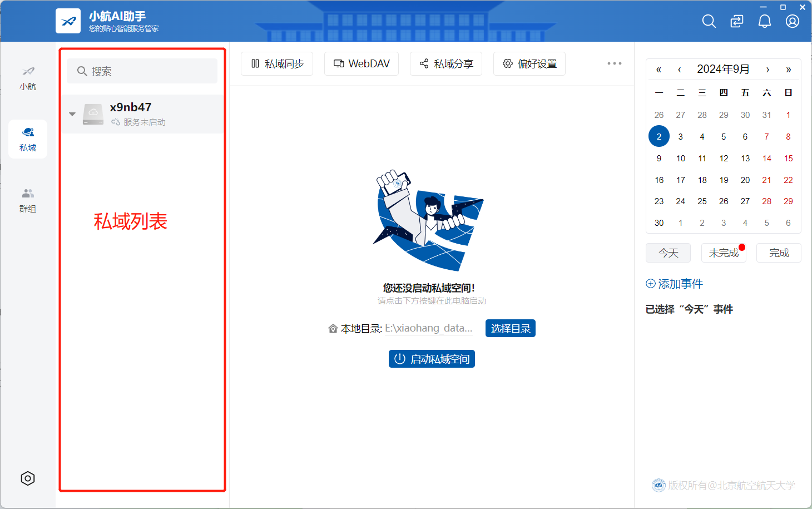This screenshot has width=812, height=509.
Task: Filter events by 完成
Action: [x=779, y=253]
